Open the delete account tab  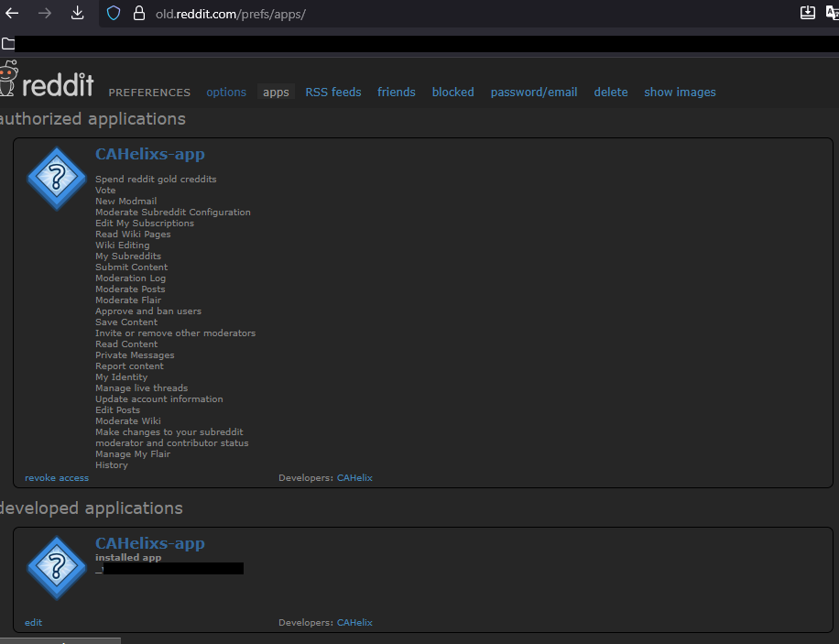(x=611, y=93)
